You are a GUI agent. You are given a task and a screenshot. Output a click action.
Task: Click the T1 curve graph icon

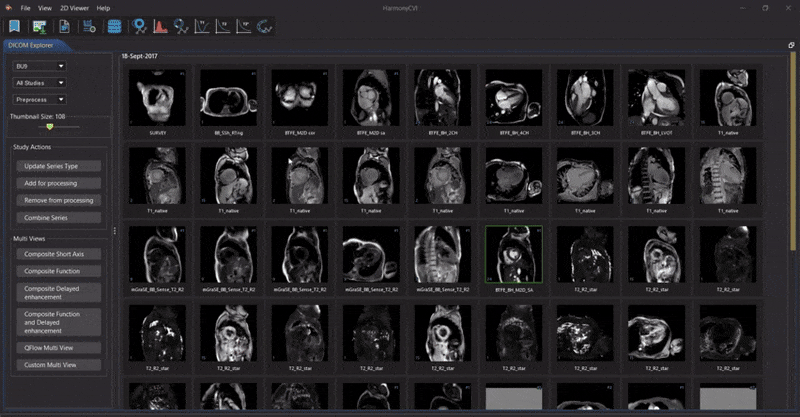202,27
